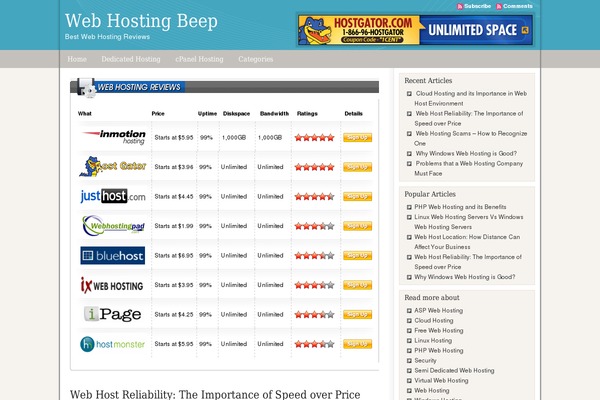The image size is (600, 400).
Task: Open the main 'Web Host Reliability' article heading
Action: point(215,394)
